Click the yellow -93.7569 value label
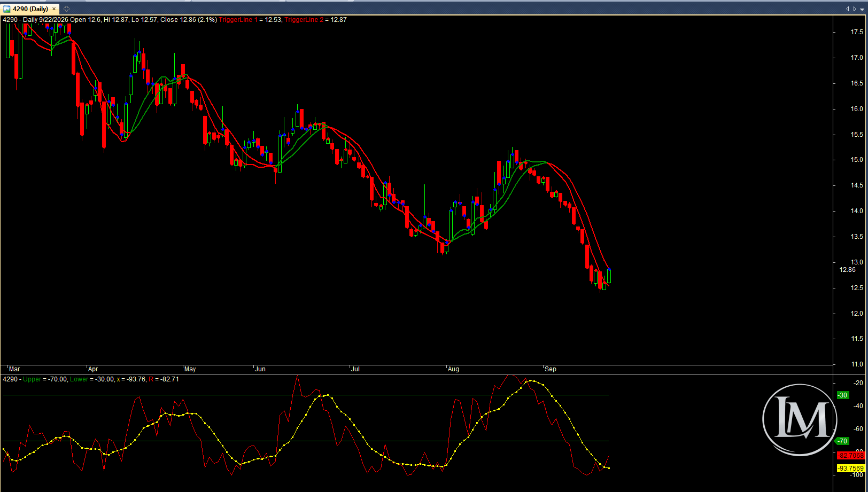Image resolution: width=868 pixels, height=492 pixels. tap(850, 468)
